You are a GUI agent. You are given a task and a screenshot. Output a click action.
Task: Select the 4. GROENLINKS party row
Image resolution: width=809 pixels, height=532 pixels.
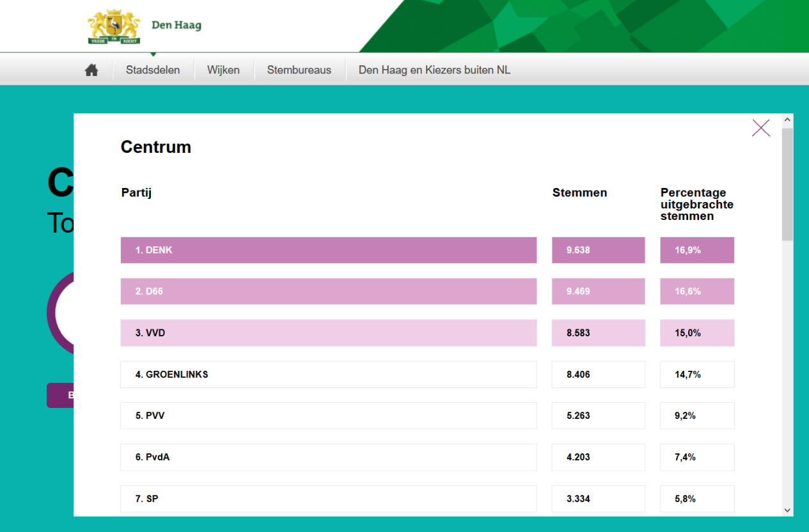(x=329, y=374)
